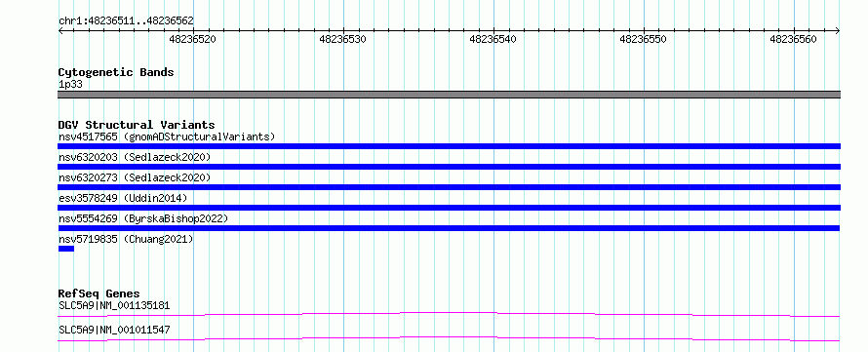The image size is (868, 352).
Task: Click the short blue bar for nsv5719835
Action: [x=66, y=249]
